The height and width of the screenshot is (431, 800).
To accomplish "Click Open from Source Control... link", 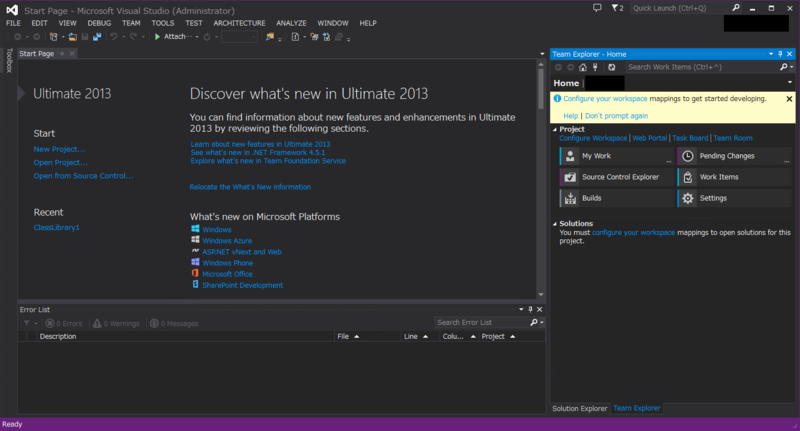I will point(83,176).
